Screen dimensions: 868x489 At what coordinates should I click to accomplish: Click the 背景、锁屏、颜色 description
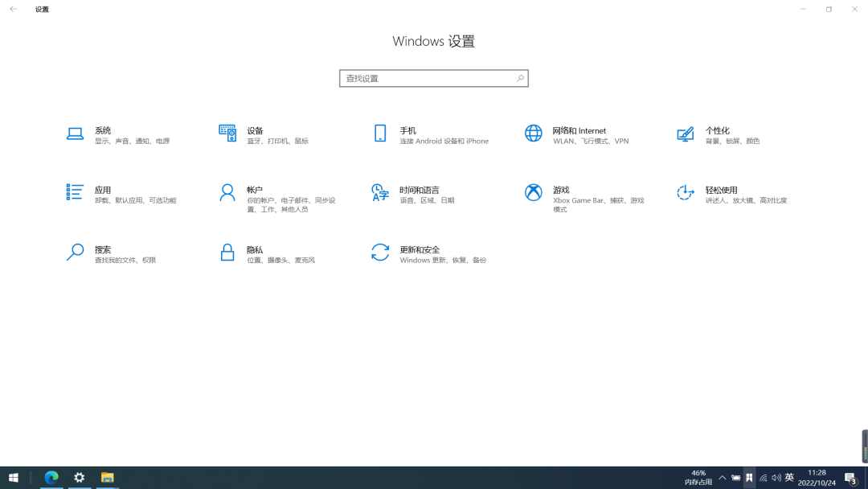tap(732, 142)
